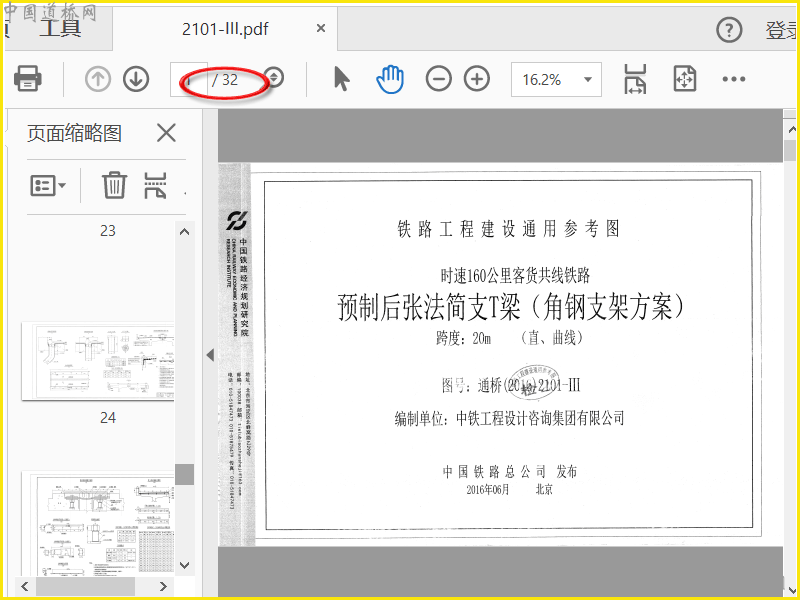Open the thumbnail options dropdown
This screenshot has height=600, width=800.
48,186
